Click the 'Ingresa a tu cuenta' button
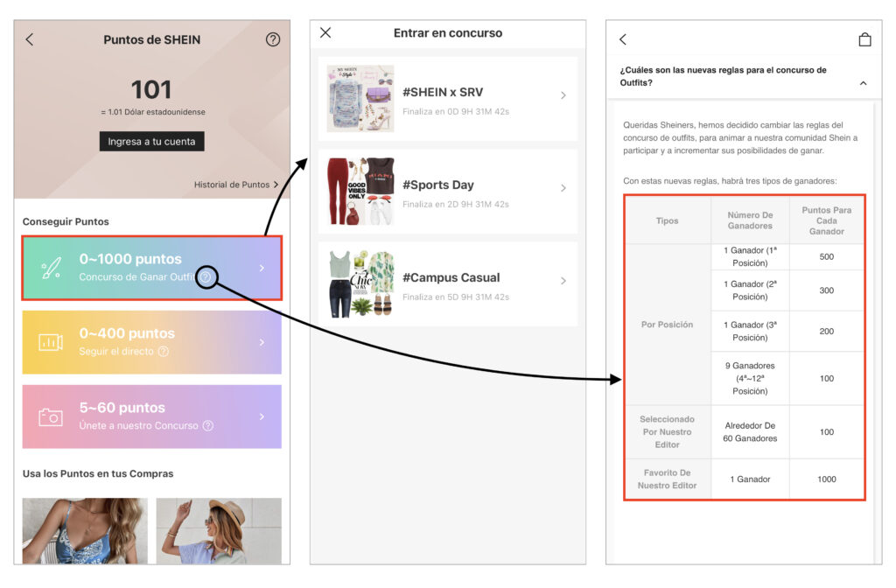 [151, 141]
